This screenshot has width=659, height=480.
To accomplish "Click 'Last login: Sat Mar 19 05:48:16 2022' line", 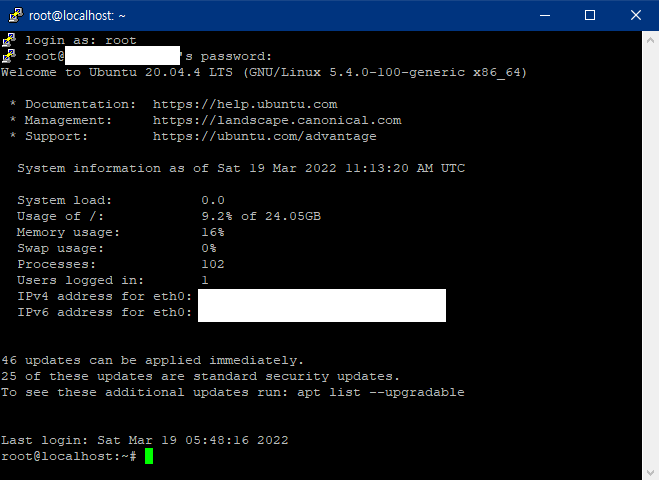I will point(145,440).
